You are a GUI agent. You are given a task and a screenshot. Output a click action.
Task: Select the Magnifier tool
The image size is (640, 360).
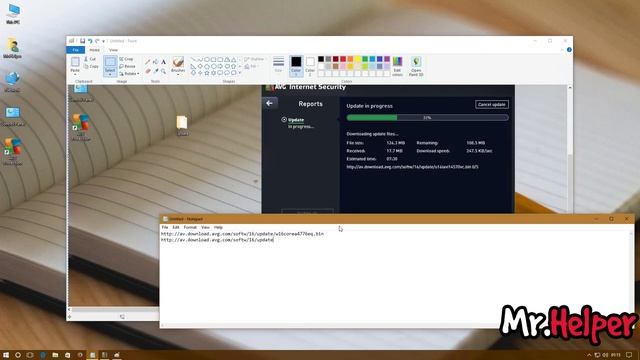click(163, 71)
